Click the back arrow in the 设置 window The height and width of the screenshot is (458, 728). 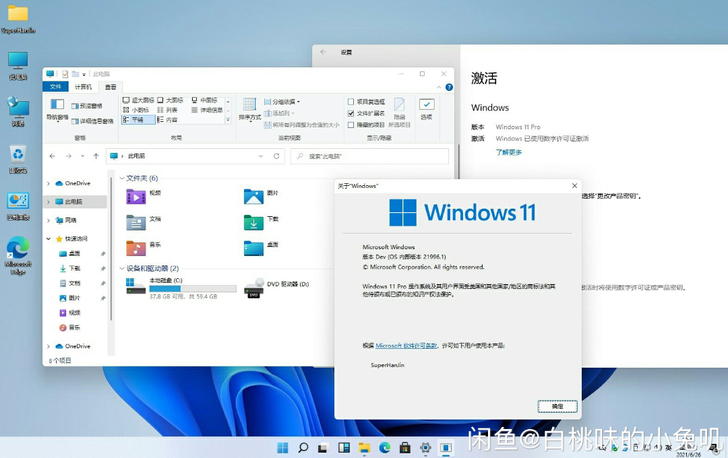tap(324, 52)
